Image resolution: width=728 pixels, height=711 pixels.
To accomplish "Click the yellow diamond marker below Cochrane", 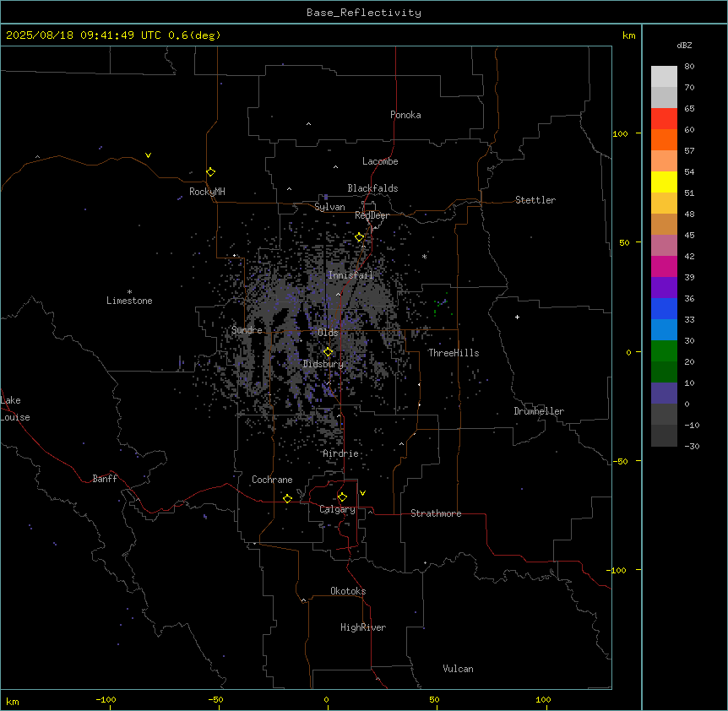I will (287, 498).
